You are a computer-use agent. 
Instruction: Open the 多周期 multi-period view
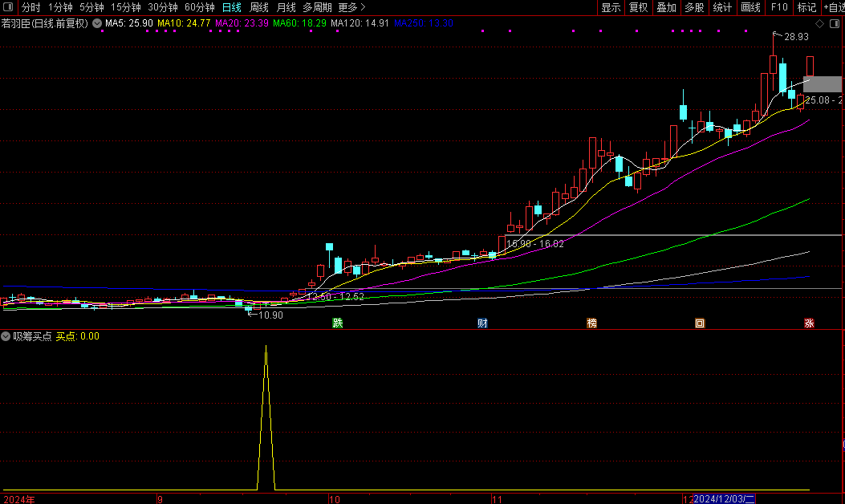[x=317, y=7]
